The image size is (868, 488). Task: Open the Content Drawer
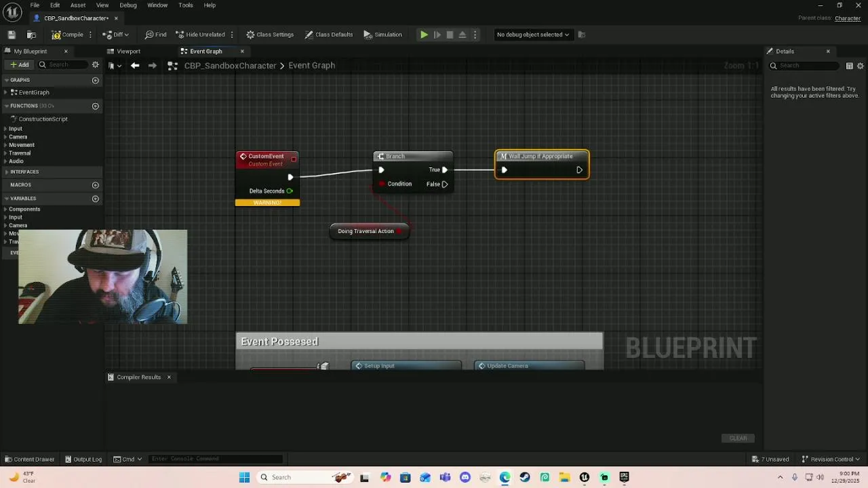coord(29,459)
